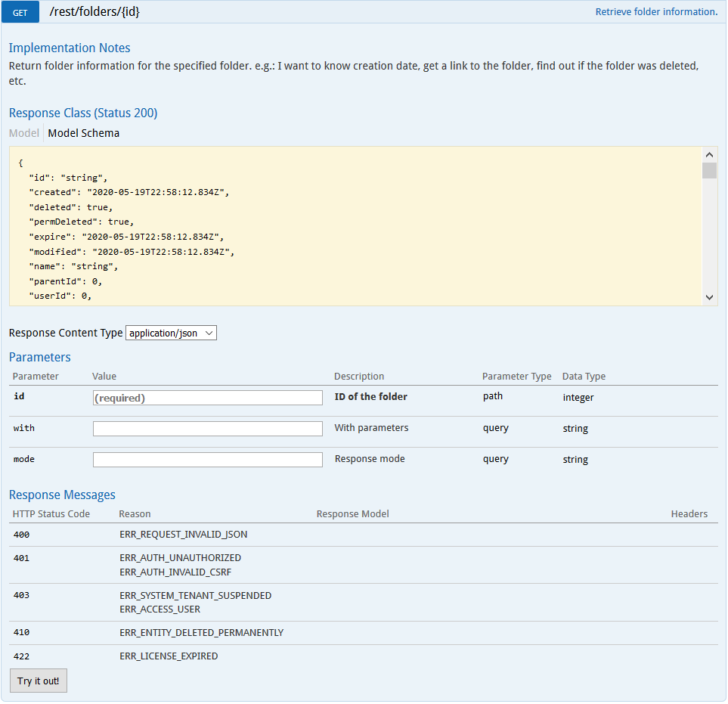Click the JSON model schema code box

click(x=355, y=226)
